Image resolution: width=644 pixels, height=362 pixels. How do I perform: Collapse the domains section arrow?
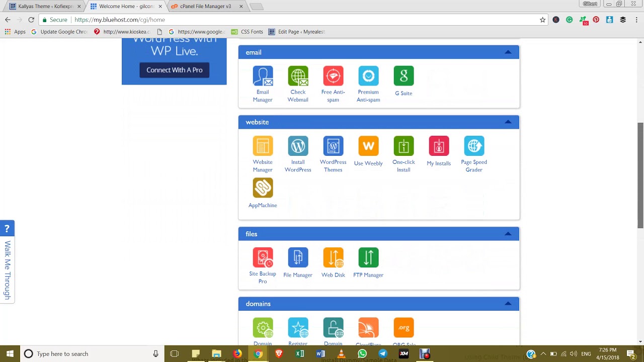click(x=508, y=304)
